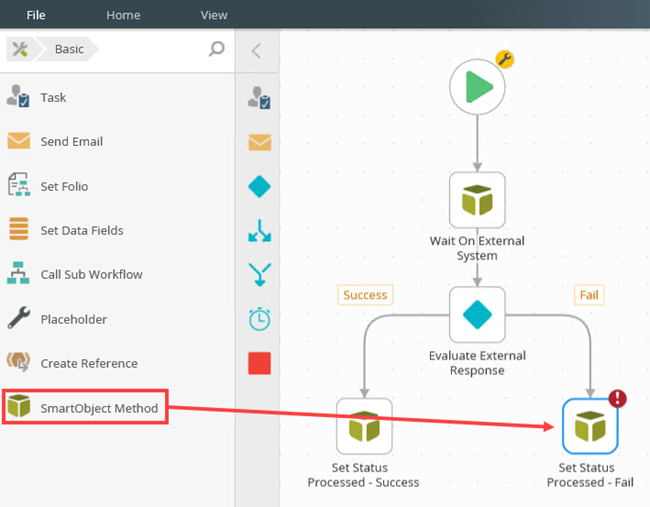Click the email envelope icon in favorites bar
This screenshot has height=507, width=650.
pyautogui.click(x=260, y=142)
